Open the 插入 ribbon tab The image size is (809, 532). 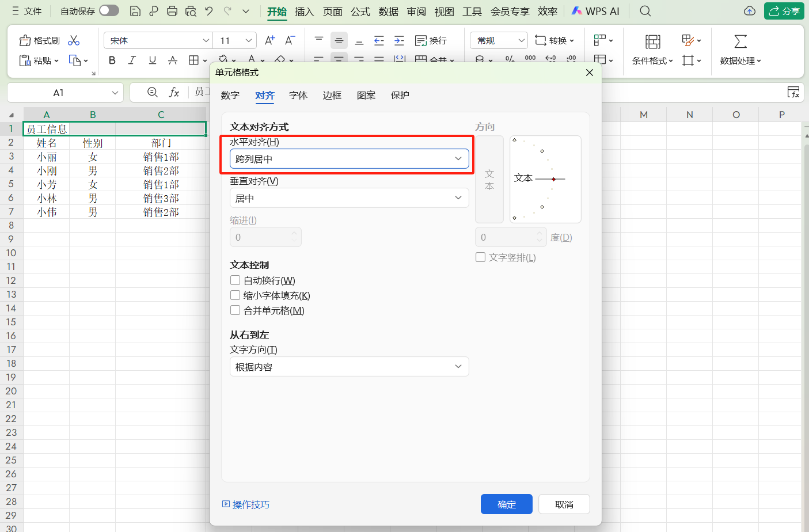pos(304,11)
